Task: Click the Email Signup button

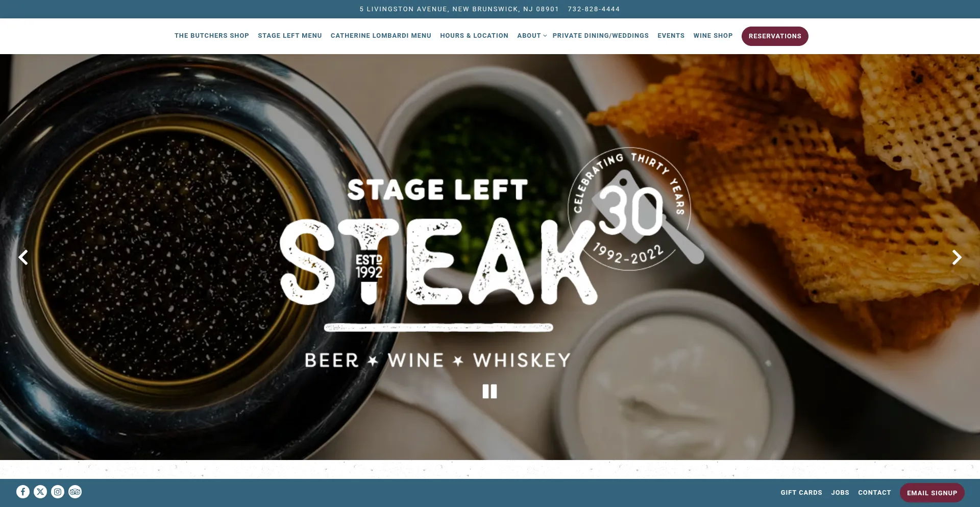Action: (932, 493)
